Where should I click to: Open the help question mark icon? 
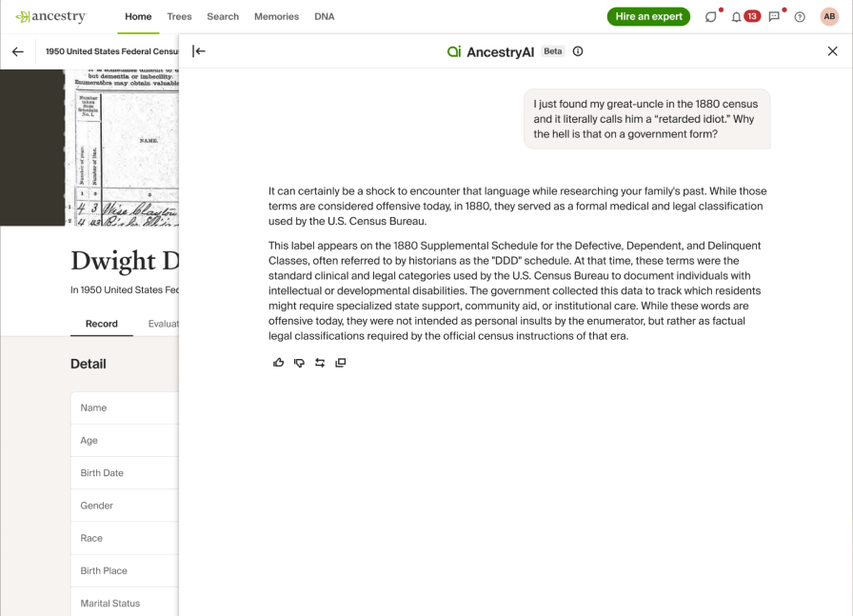coord(800,17)
